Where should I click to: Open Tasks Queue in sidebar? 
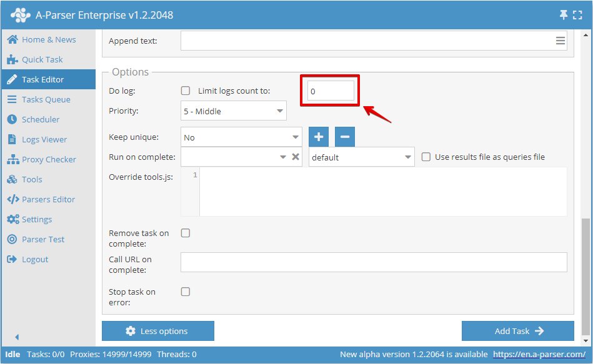click(46, 99)
